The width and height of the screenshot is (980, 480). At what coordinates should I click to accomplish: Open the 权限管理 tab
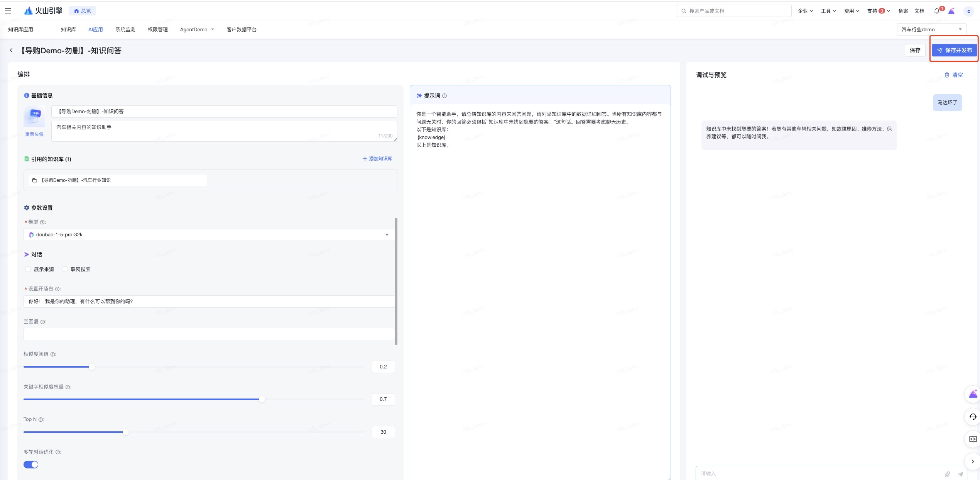click(157, 29)
